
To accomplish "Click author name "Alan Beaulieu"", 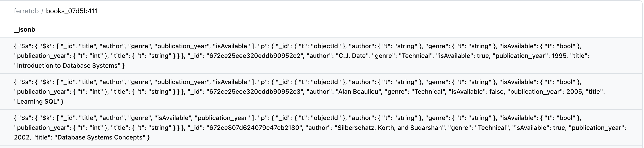I will (358, 92).
